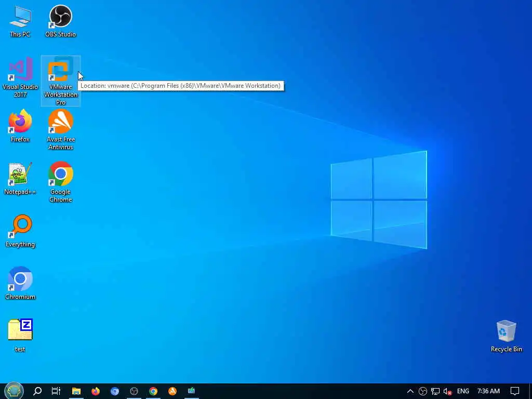The width and height of the screenshot is (532, 399).
Task: Open Chromium from the taskbar
Action: point(115,391)
